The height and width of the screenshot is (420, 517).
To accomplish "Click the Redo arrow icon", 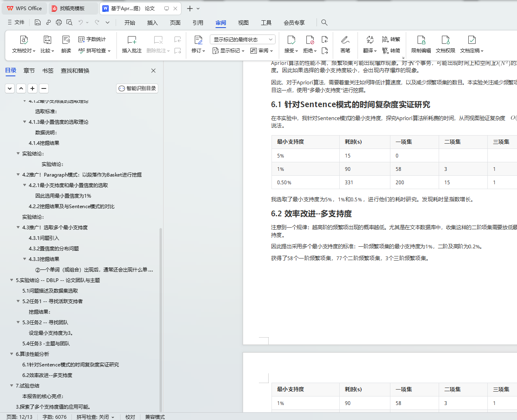I will click(97, 22).
